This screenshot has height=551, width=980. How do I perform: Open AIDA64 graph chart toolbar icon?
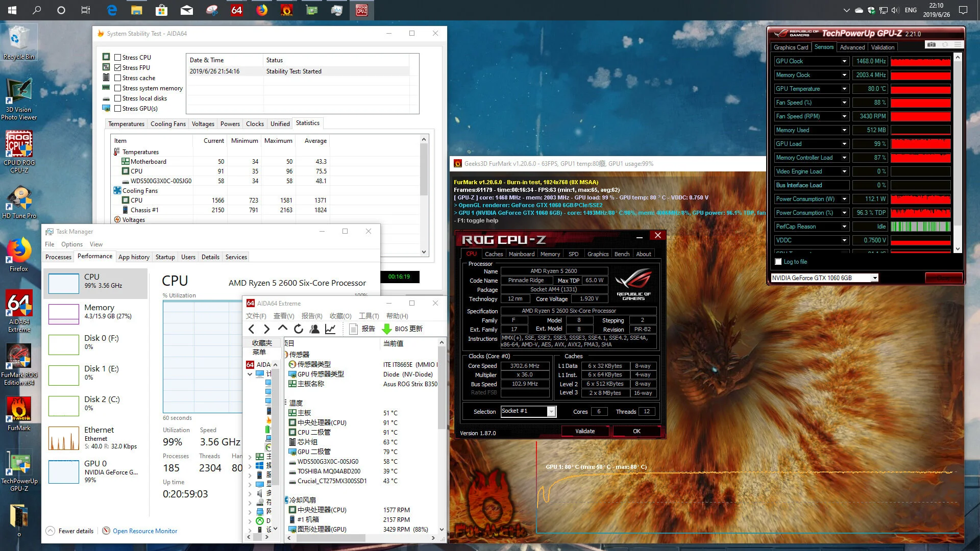[x=330, y=329]
